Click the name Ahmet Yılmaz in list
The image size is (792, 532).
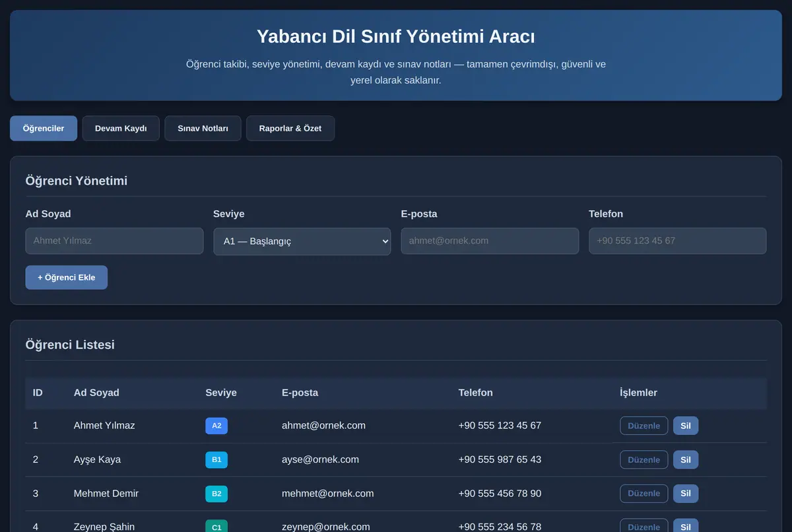104,426
